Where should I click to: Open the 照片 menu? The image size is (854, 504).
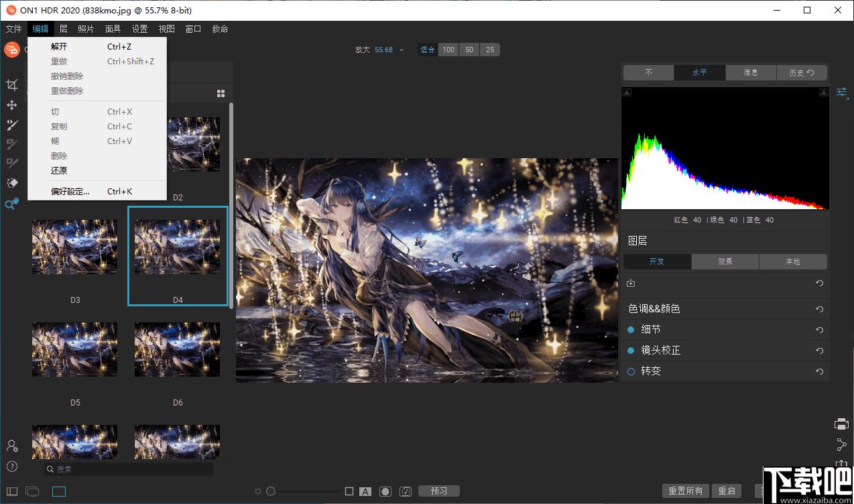(86, 29)
